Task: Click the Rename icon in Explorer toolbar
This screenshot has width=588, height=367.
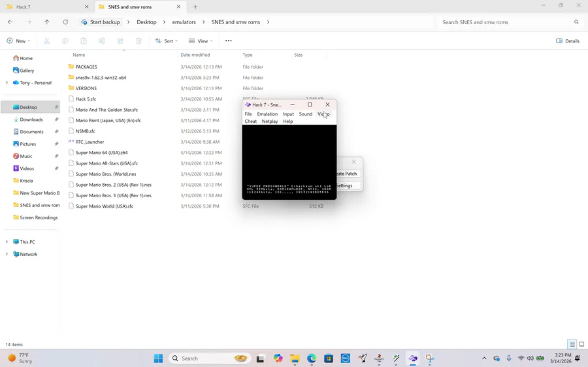Action: coord(102,41)
